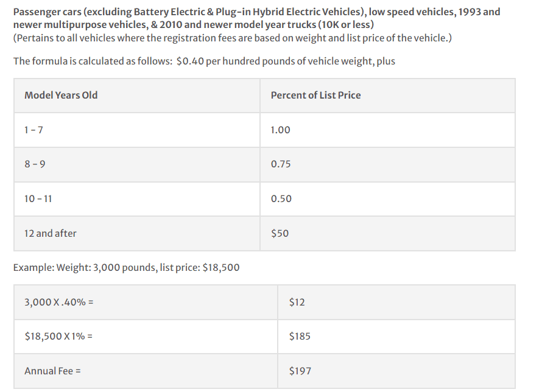This screenshot has width=542, height=392.
Task: Click the parenthetical Pertains to all vehicles note
Action: 232,38
